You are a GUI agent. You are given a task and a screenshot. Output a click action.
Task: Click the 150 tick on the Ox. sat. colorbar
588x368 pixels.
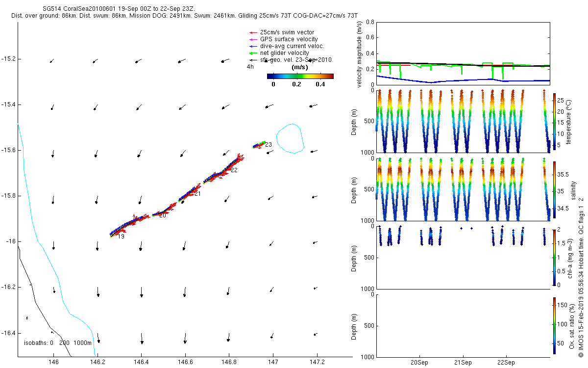pos(562,305)
